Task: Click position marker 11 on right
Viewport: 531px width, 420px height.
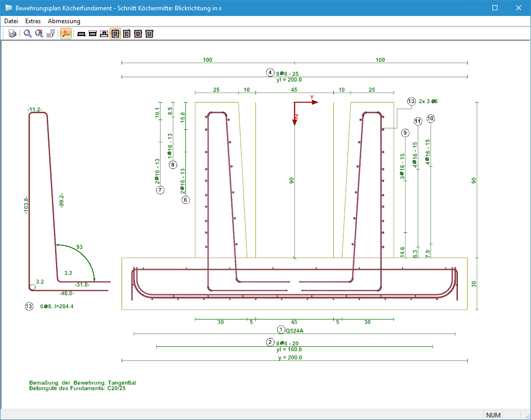Action: 418,121
